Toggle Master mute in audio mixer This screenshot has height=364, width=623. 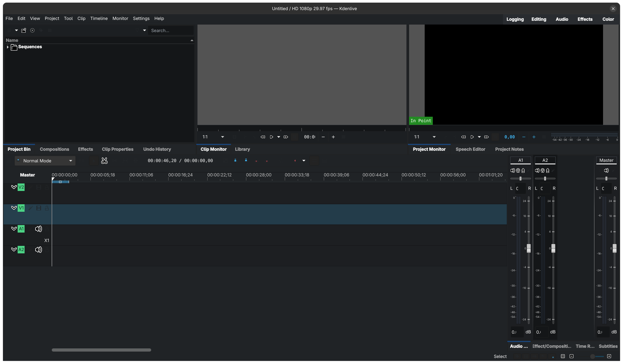[x=606, y=170]
